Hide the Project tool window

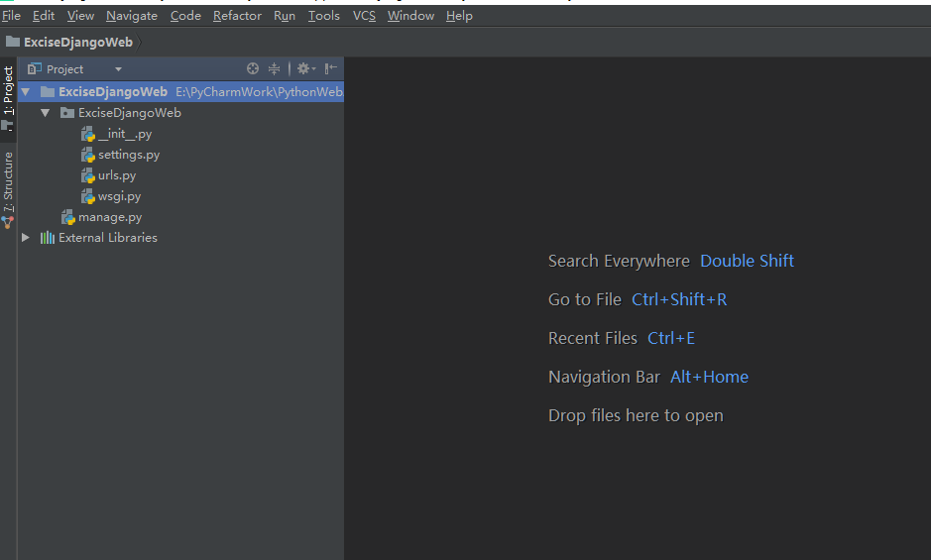click(x=331, y=69)
